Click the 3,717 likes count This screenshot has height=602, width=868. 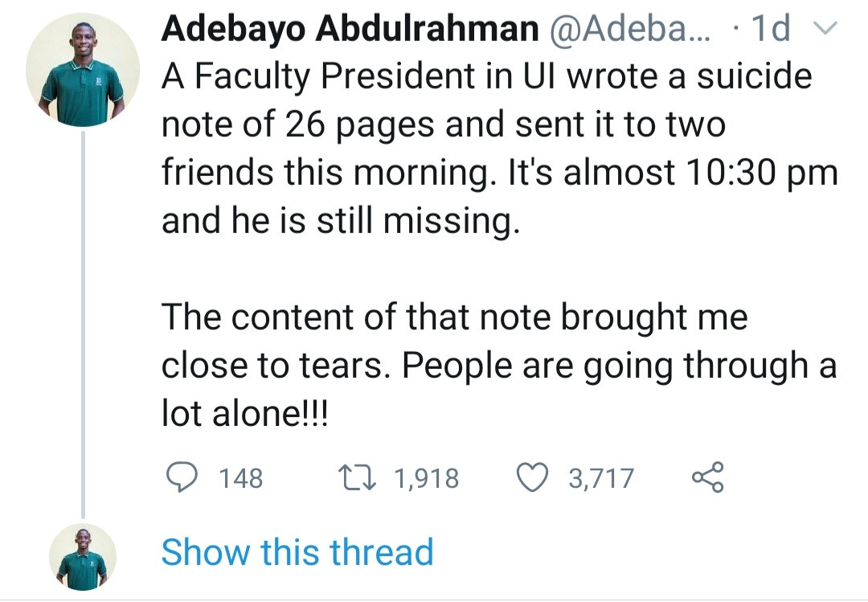click(601, 479)
